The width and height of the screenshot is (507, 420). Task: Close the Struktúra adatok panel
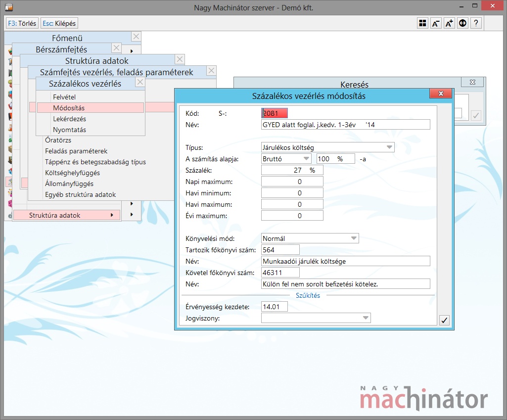[180, 59]
